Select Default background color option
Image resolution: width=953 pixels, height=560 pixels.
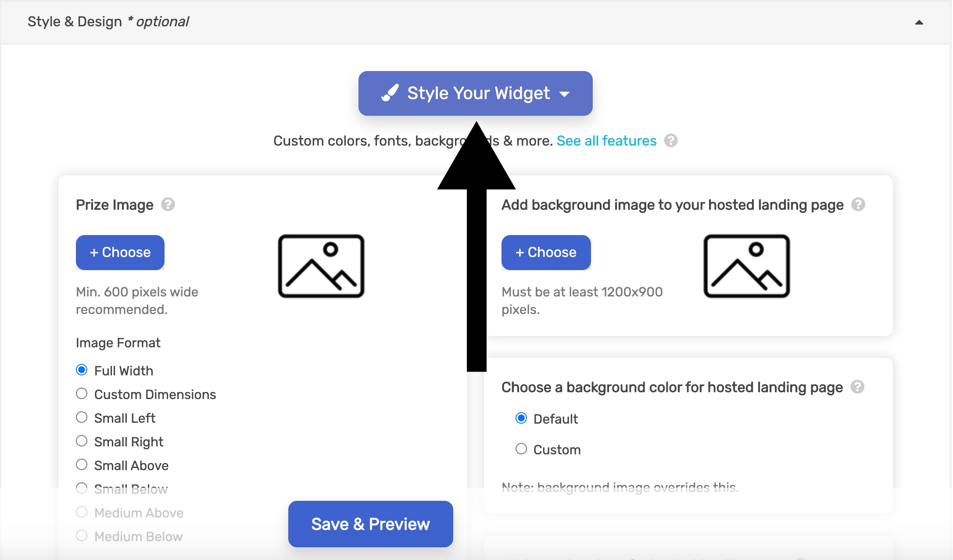click(x=521, y=418)
